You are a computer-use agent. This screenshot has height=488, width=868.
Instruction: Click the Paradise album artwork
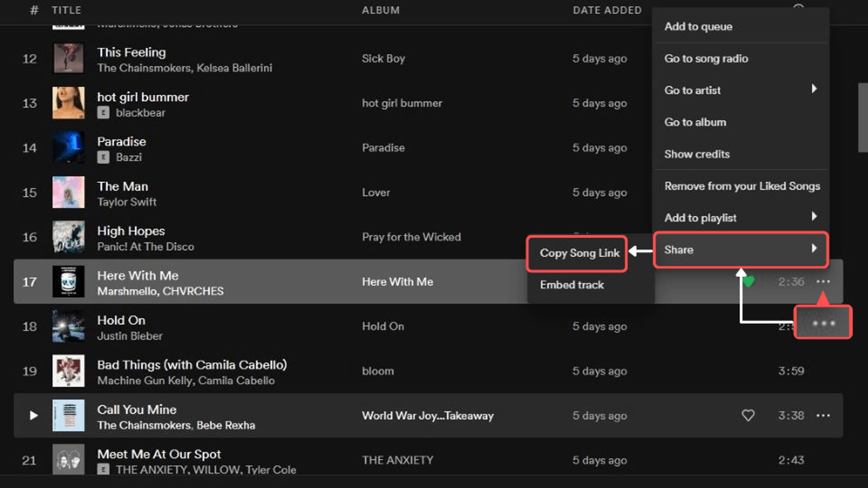68,148
